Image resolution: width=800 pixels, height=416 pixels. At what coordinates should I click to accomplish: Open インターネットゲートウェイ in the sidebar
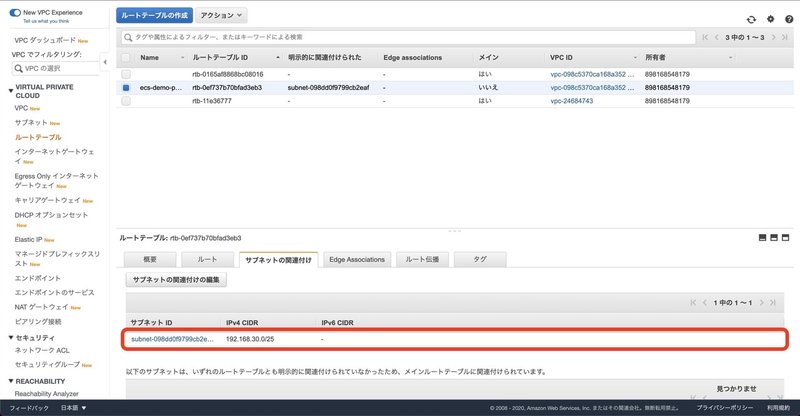54,156
